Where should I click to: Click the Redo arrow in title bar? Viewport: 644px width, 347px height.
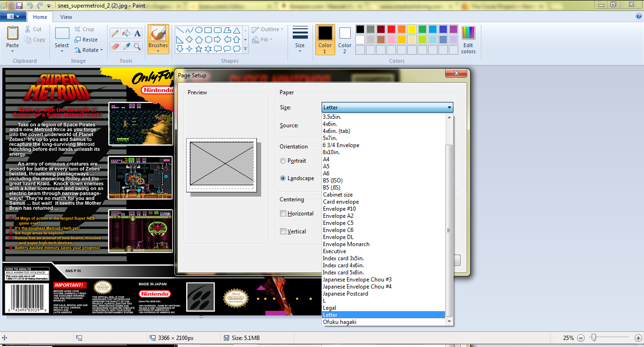pyautogui.click(x=40, y=6)
